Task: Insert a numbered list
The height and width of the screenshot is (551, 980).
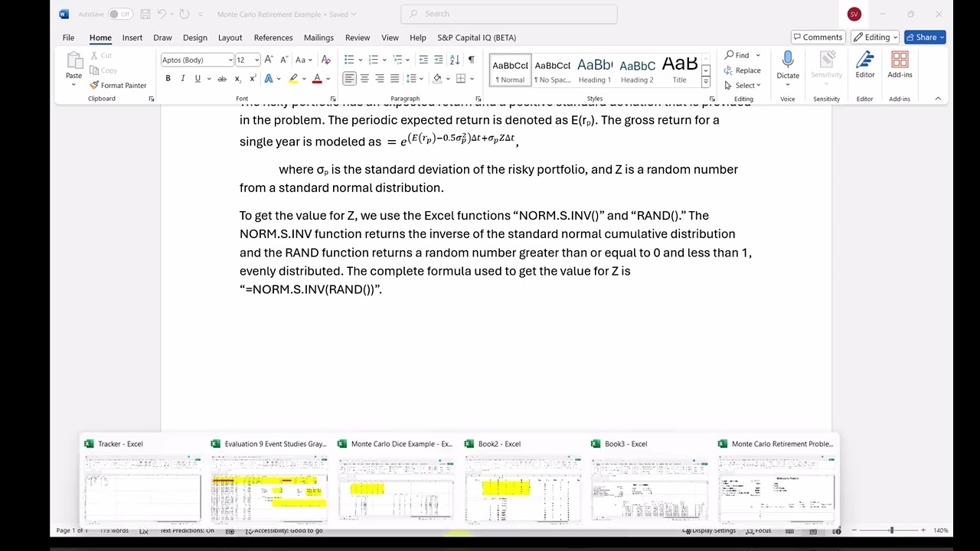Action: (x=373, y=60)
